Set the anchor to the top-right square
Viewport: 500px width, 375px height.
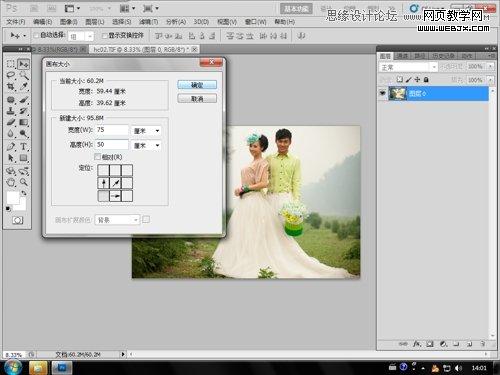(127, 170)
